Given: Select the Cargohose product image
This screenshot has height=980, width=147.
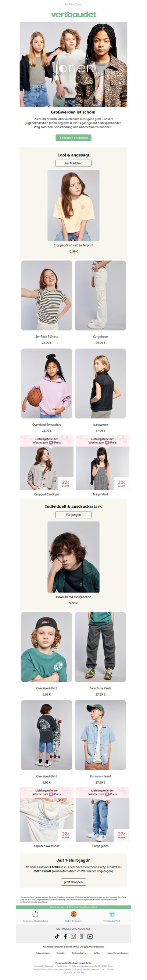Looking at the screenshot, I should (100, 295).
